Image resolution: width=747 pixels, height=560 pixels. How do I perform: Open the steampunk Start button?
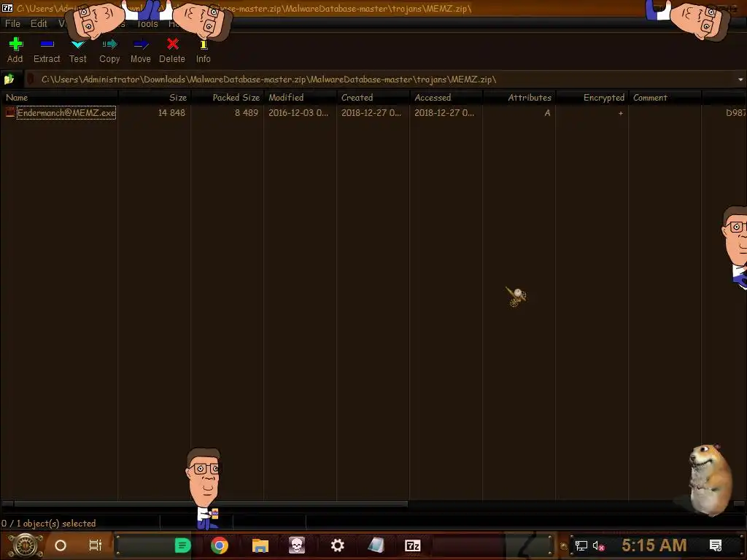pos(26,545)
